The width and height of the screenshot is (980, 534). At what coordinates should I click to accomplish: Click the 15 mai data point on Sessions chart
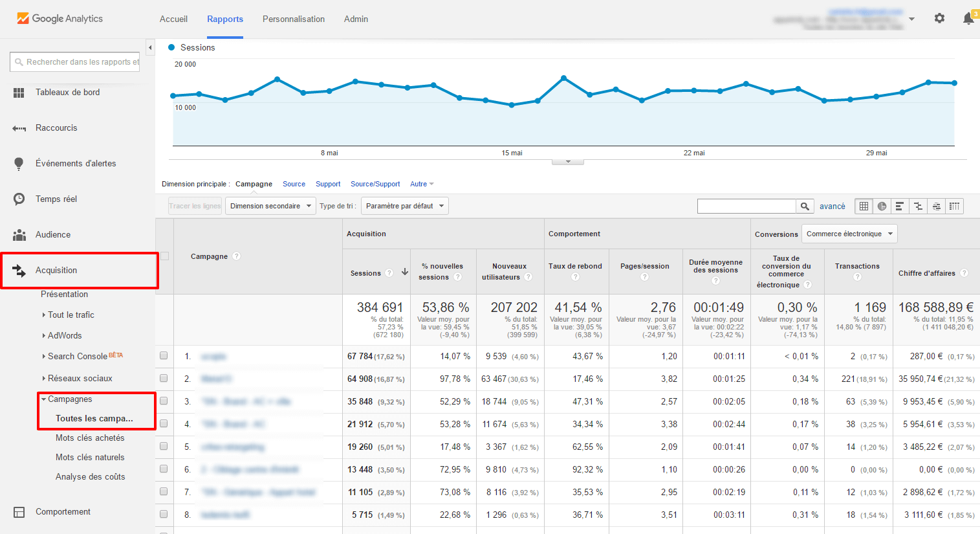pyautogui.click(x=512, y=105)
